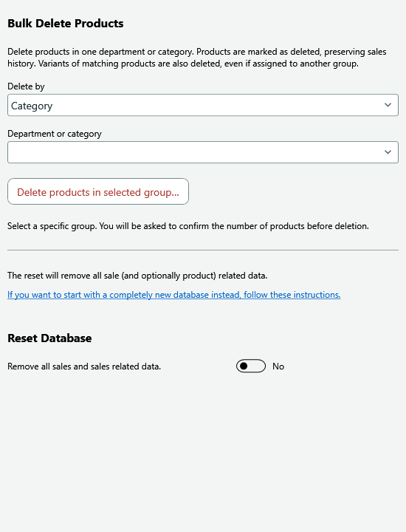Image resolution: width=406 pixels, height=532 pixels.
Task: Expand the empty Department or category dropdown
Action: pyautogui.click(x=203, y=152)
